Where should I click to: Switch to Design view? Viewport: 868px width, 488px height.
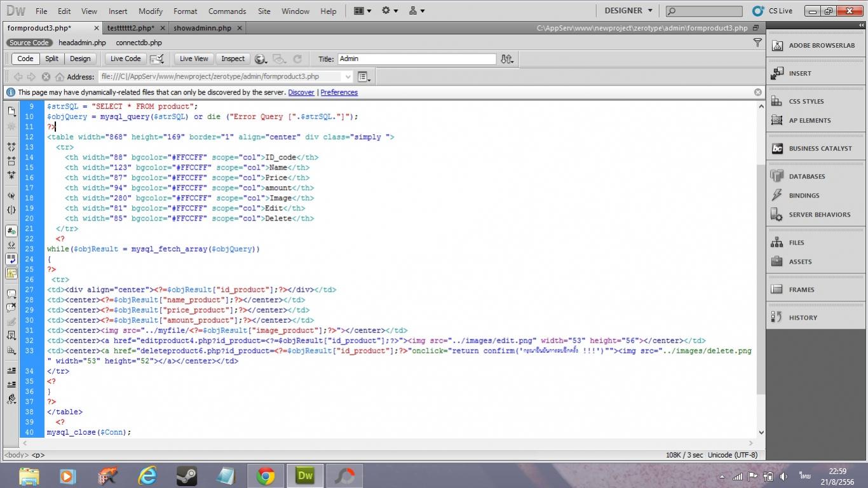point(80,58)
